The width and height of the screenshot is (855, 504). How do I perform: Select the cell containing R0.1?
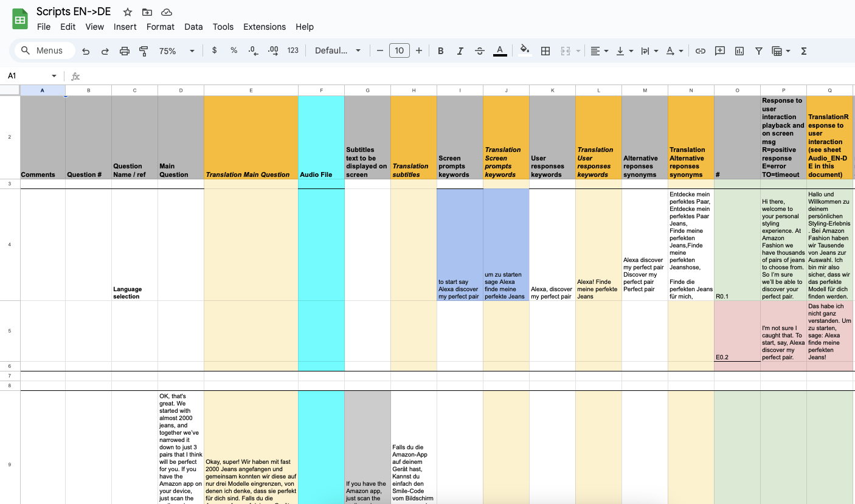click(x=737, y=245)
